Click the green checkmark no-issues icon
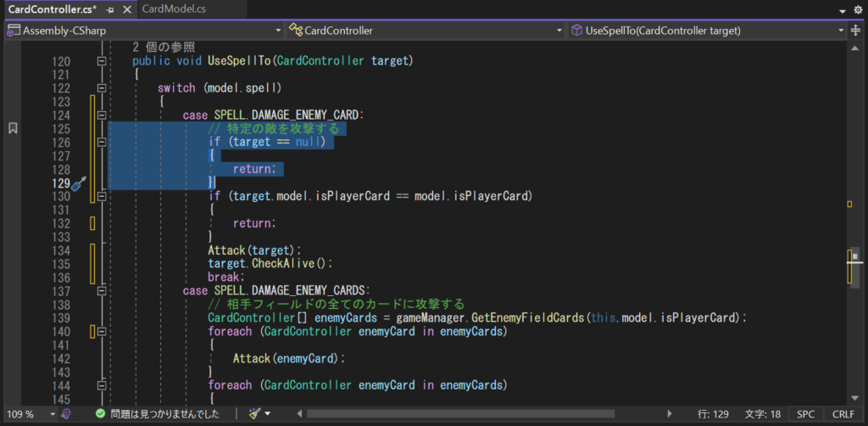 click(x=100, y=414)
